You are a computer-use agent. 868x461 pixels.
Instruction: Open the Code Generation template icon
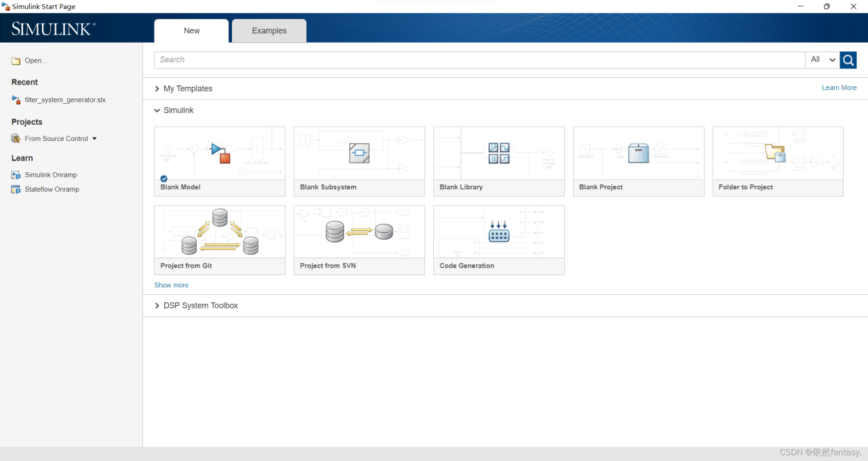(499, 232)
